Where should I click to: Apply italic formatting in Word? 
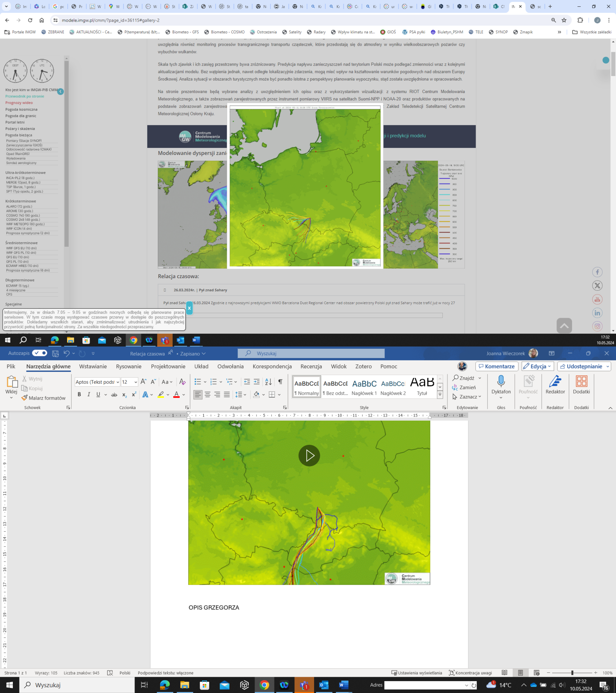tap(89, 394)
